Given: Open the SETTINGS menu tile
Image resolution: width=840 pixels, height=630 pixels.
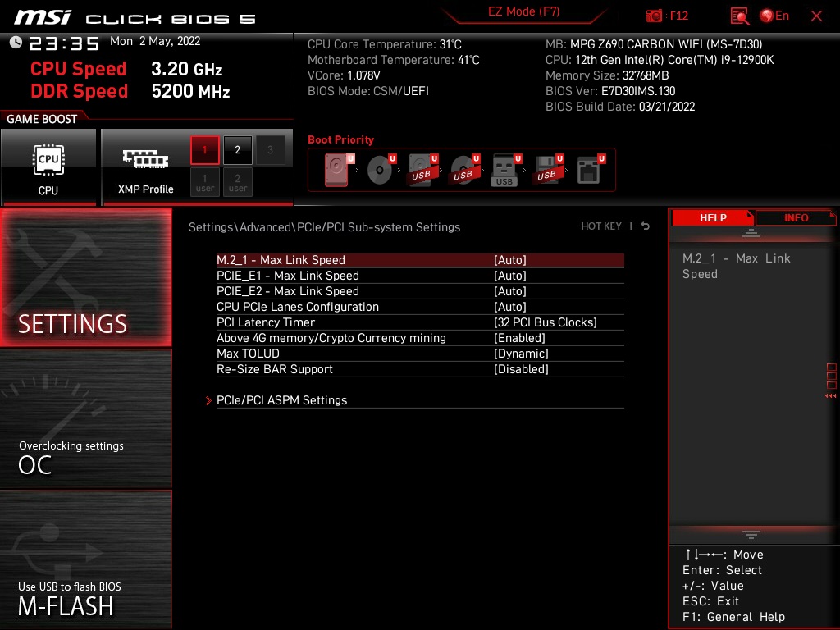Looking at the screenshot, I should (85, 277).
